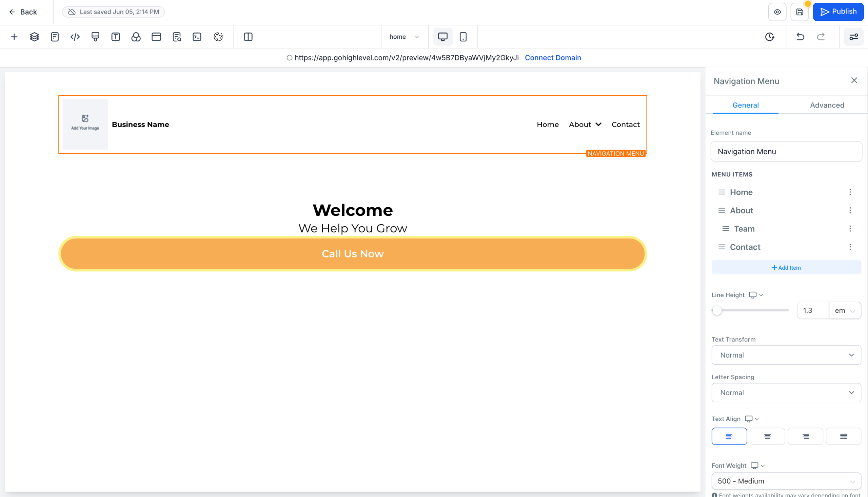Click the Add Item button
The height and width of the screenshot is (497, 868).
click(x=786, y=267)
